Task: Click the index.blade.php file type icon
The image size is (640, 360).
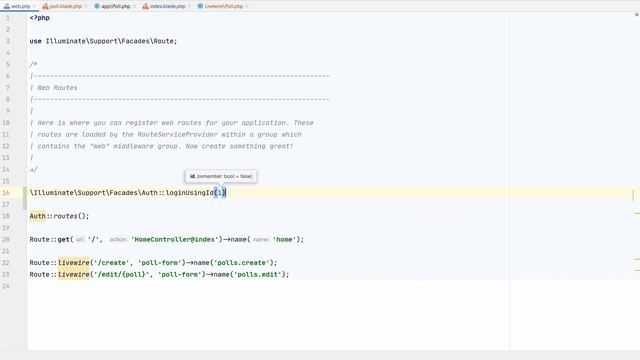Action: tap(145, 6)
